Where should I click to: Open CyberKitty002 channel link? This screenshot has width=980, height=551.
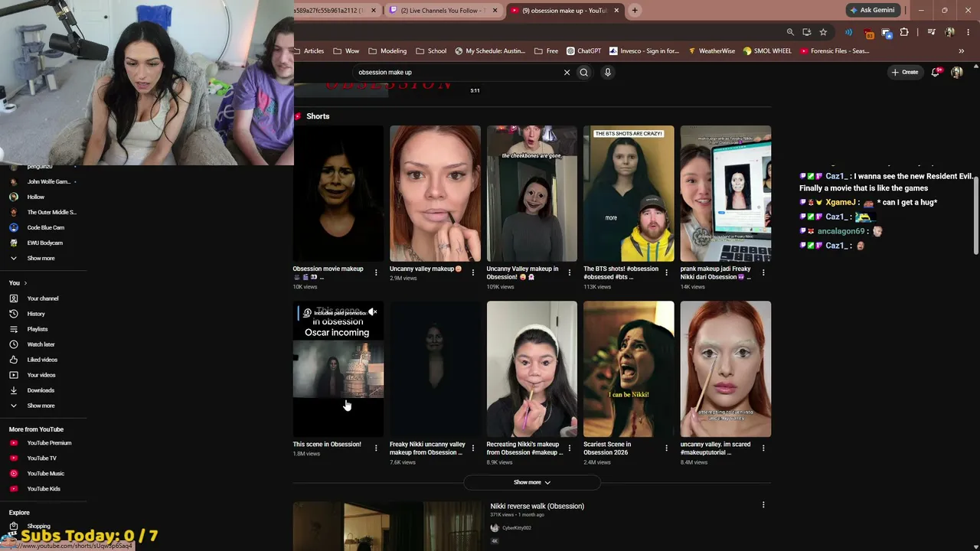click(516, 528)
